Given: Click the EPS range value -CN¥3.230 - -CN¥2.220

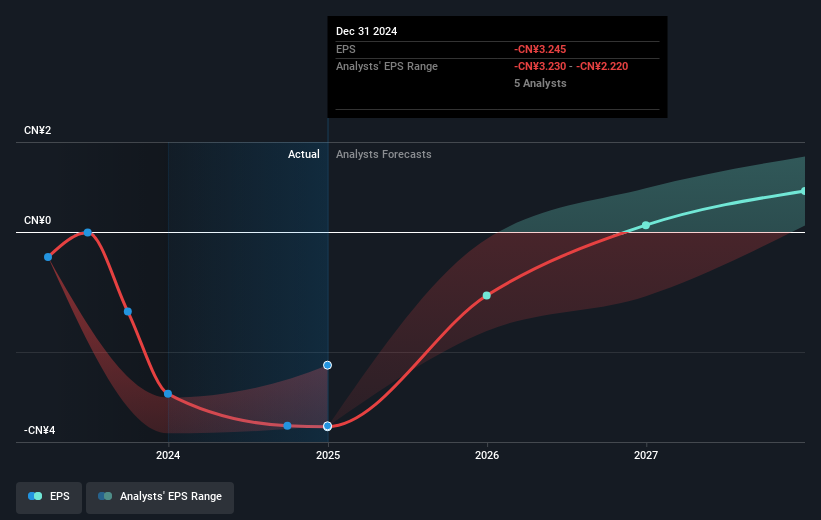Looking at the screenshot, I should point(571,67).
